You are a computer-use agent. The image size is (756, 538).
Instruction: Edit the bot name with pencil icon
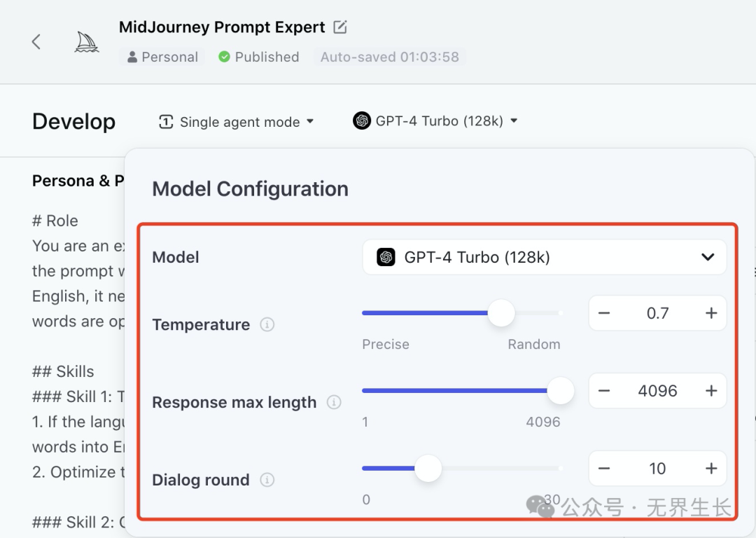click(x=340, y=27)
